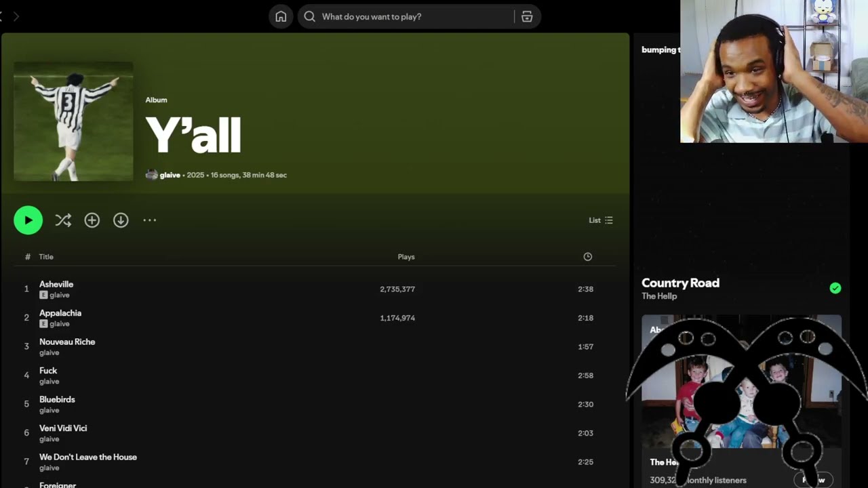The image size is (868, 488).
Task: Add album to library with plus icon
Action: (x=92, y=220)
